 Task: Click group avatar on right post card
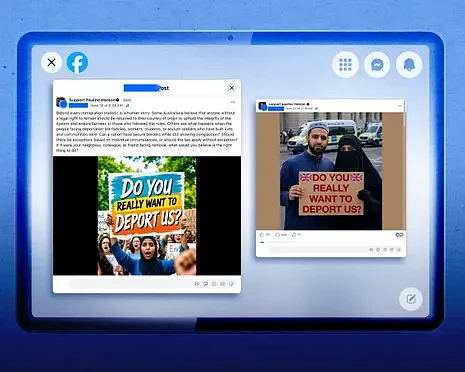pos(263,106)
